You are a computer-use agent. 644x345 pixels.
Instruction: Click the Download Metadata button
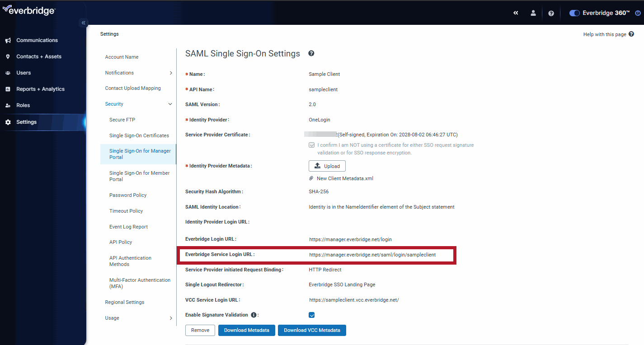246,330
